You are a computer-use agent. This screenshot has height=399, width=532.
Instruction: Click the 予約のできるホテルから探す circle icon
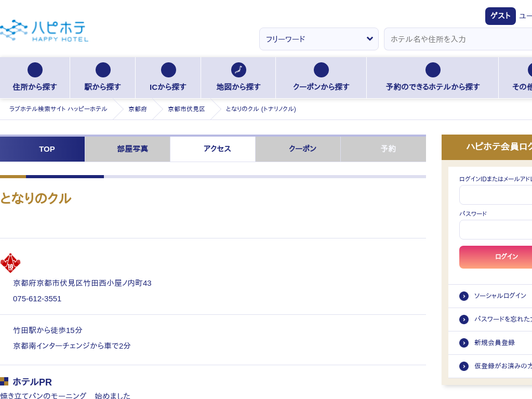point(433,70)
